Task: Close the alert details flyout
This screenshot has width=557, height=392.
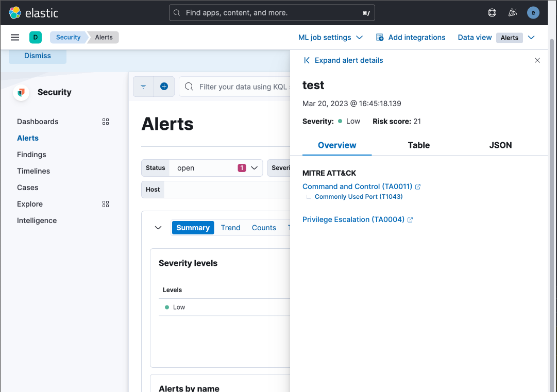Action: click(x=537, y=60)
